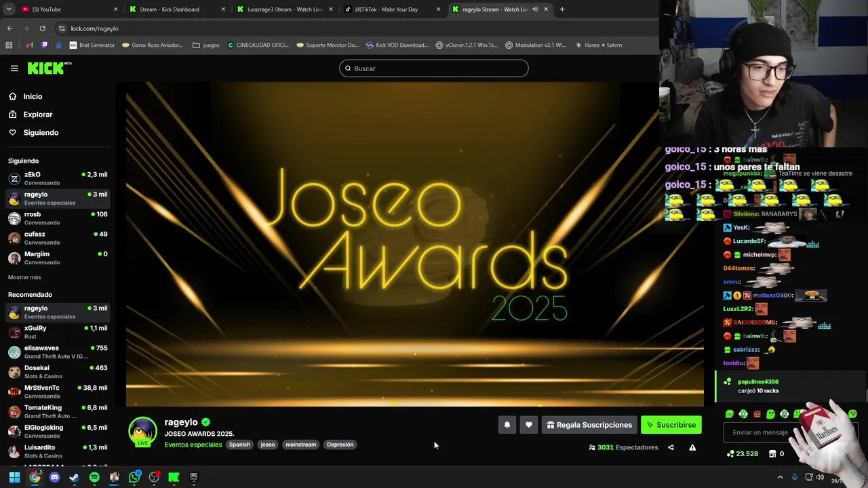Open MrStivenTc recommended channel
Screen dimensions: 868x488
58,392
